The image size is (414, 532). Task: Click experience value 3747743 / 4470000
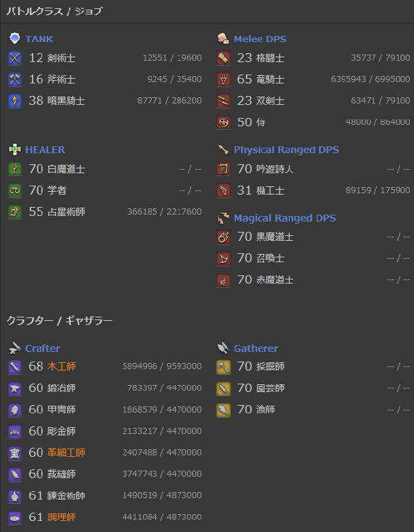[x=162, y=474]
